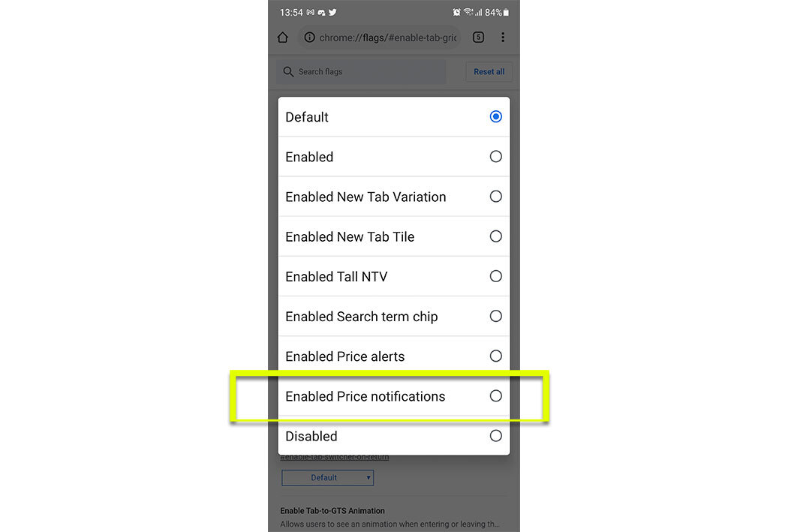
Task: Open the three-dot Chrome menu
Action: click(x=503, y=38)
